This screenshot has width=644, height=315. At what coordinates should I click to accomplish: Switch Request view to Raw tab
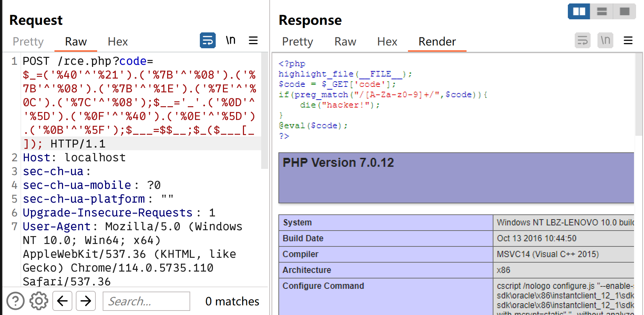click(x=76, y=42)
